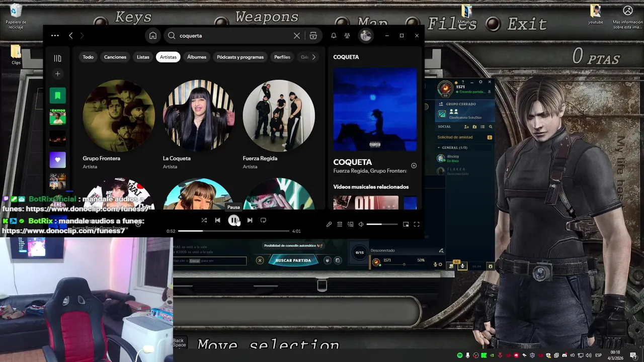
Task: Open Liked Songs heart playlist
Action: coord(57,160)
